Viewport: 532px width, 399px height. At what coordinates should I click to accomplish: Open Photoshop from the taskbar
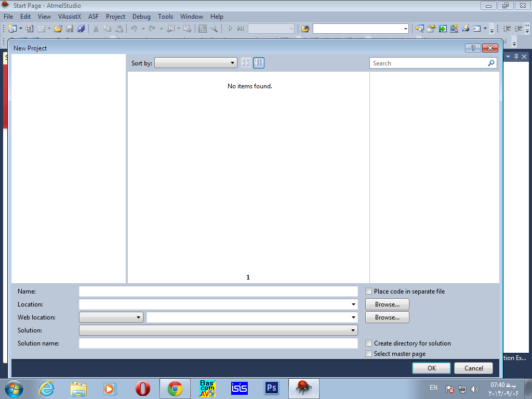(271, 388)
